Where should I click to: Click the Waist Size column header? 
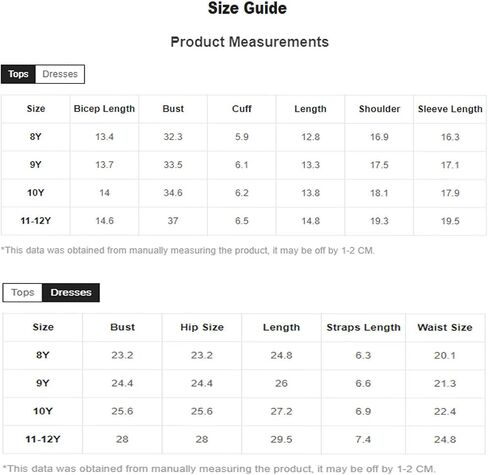point(445,327)
